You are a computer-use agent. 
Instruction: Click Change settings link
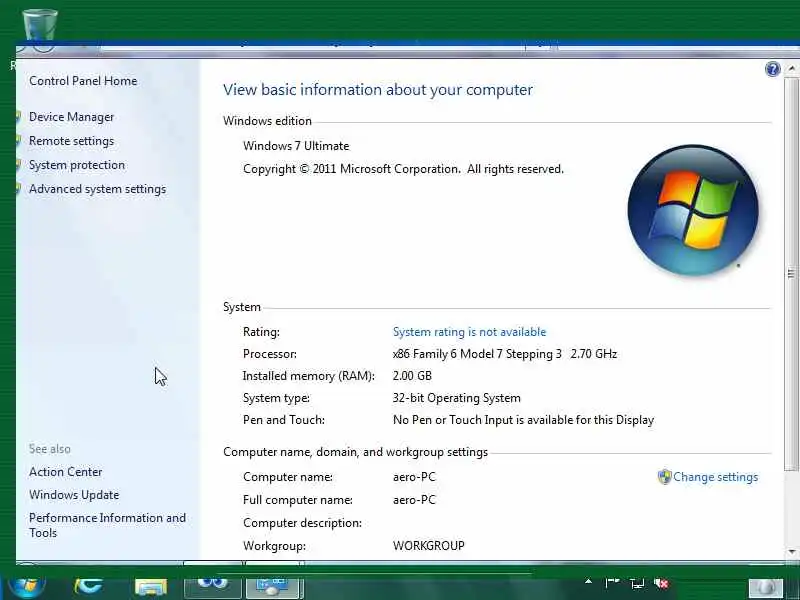715,477
